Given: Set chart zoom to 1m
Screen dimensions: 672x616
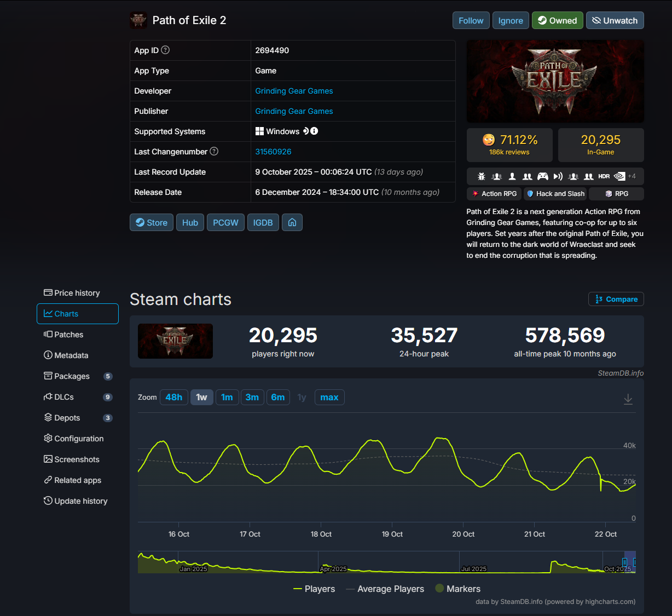Looking at the screenshot, I should click(227, 398).
